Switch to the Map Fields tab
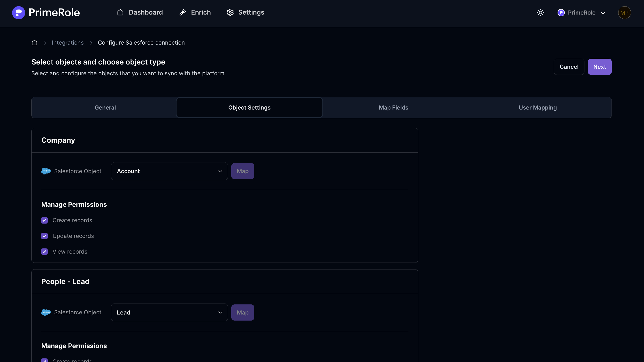 coord(393,108)
